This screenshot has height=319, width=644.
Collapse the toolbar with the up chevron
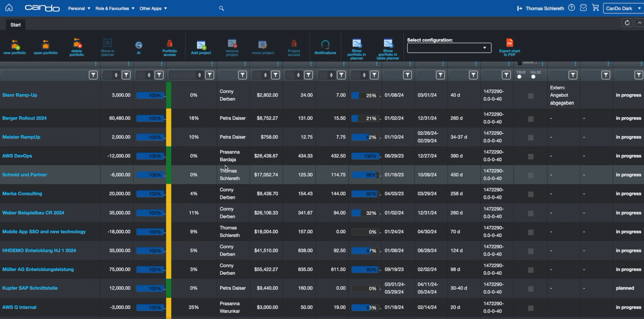click(x=639, y=23)
